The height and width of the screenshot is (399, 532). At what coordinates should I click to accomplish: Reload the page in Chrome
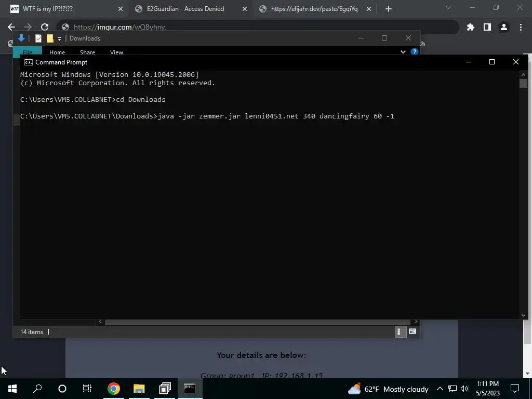pos(45,27)
